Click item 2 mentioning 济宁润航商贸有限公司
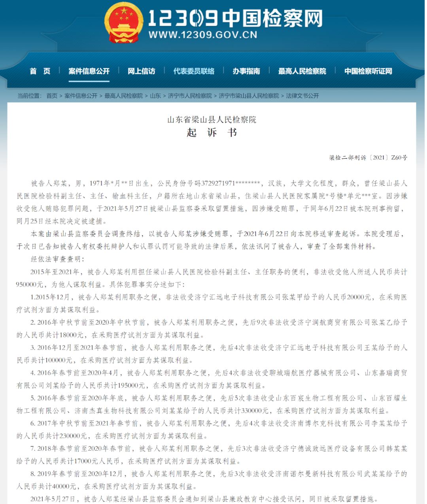 pos(212,328)
